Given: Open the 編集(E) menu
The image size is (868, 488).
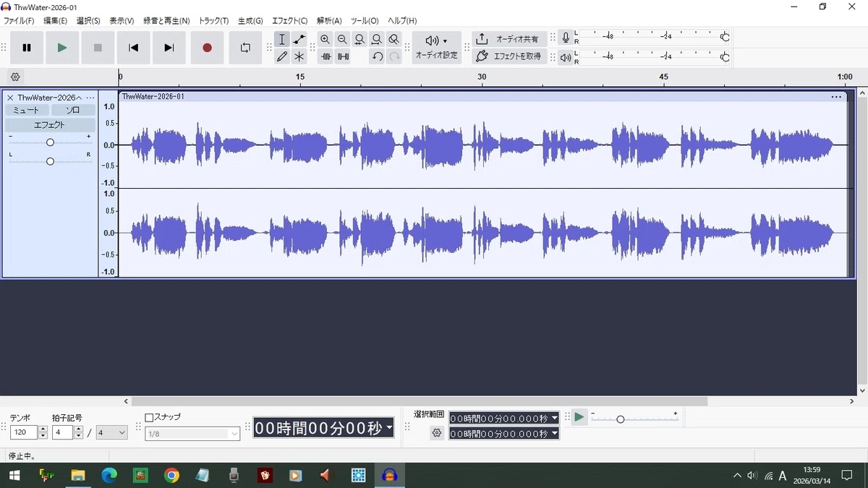Looking at the screenshot, I should 55,21.
